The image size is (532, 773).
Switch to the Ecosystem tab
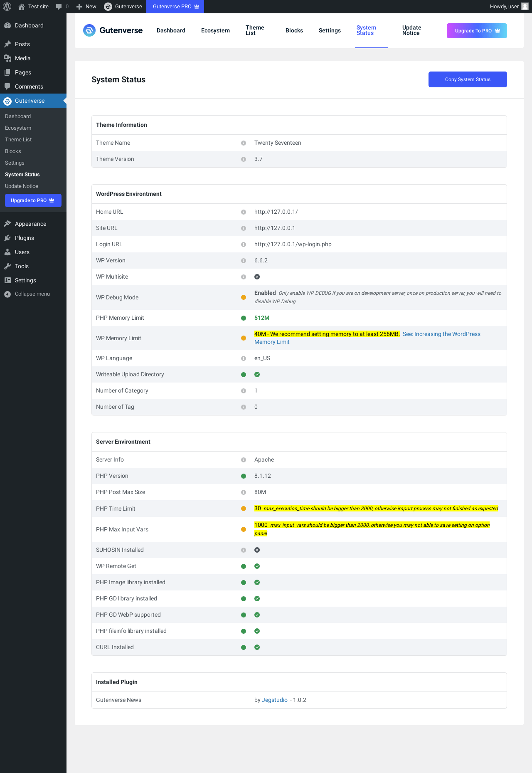coord(215,31)
